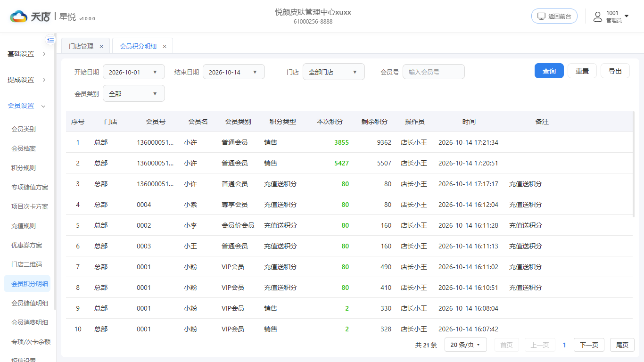Click the 查询 button
The height and width of the screenshot is (362, 644).
549,71
